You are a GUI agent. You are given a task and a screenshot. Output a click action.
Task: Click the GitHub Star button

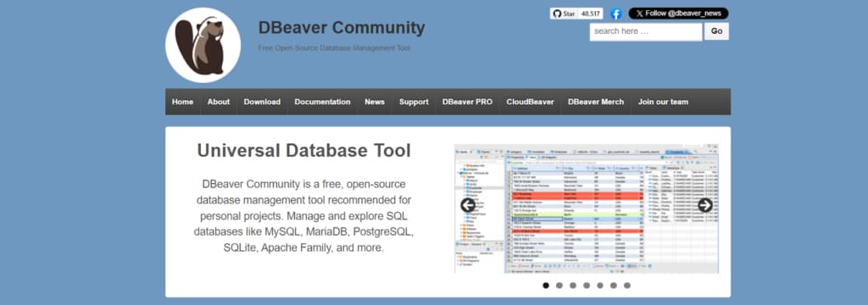pos(564,14)
